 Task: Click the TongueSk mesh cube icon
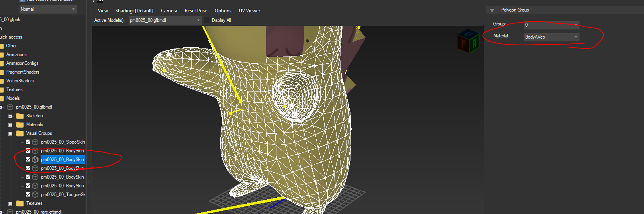[x=35, y=195]
